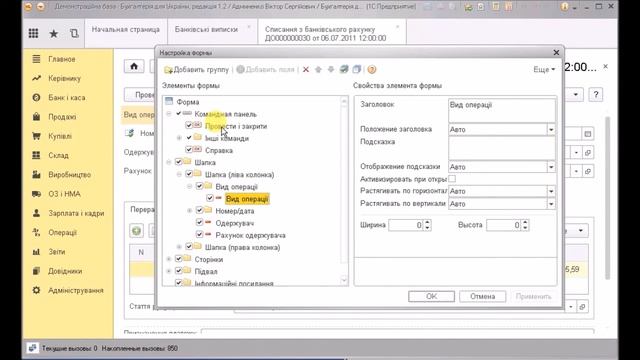Image resolution: width=640 pixels, height=360 pixels.
Task: Uncheck Справка checkbox in tree
Action: pos(189,150)
